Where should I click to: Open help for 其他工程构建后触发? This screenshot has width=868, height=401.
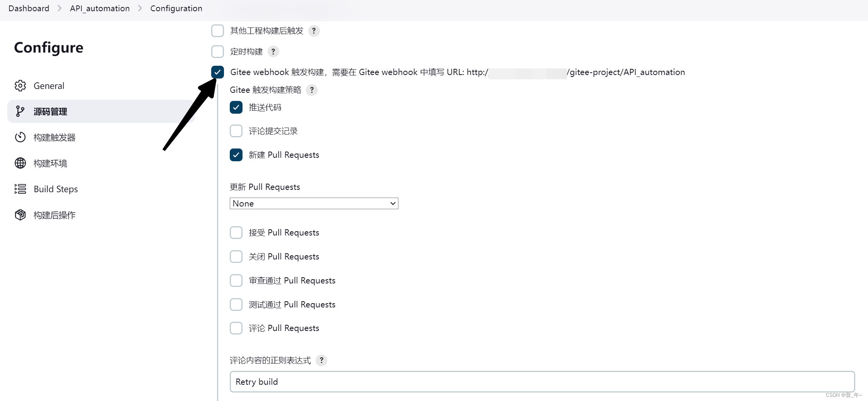tap(314, 31)
